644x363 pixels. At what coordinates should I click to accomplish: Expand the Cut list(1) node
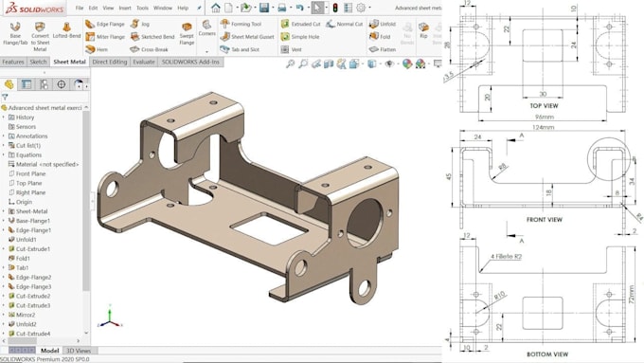point(4,146)
